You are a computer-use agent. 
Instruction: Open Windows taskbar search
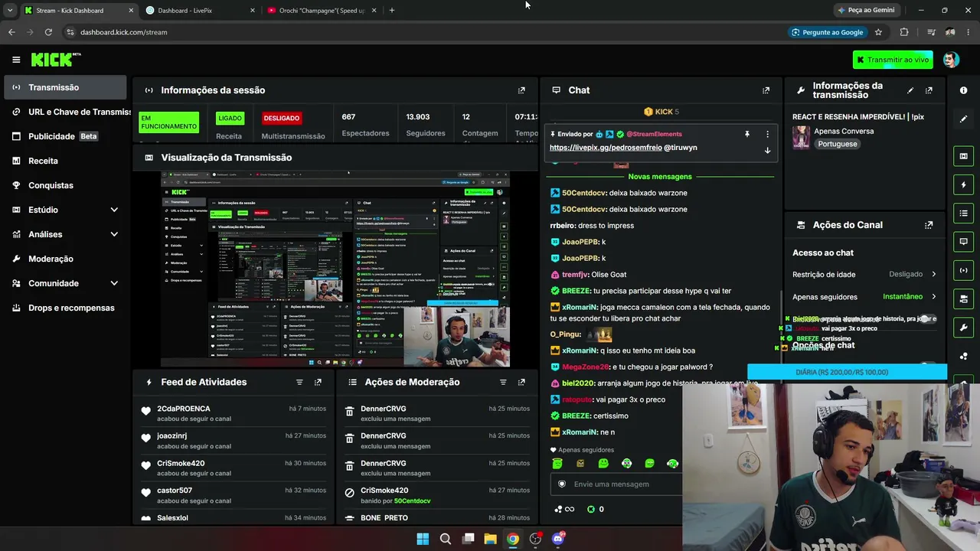click(445, 539)
